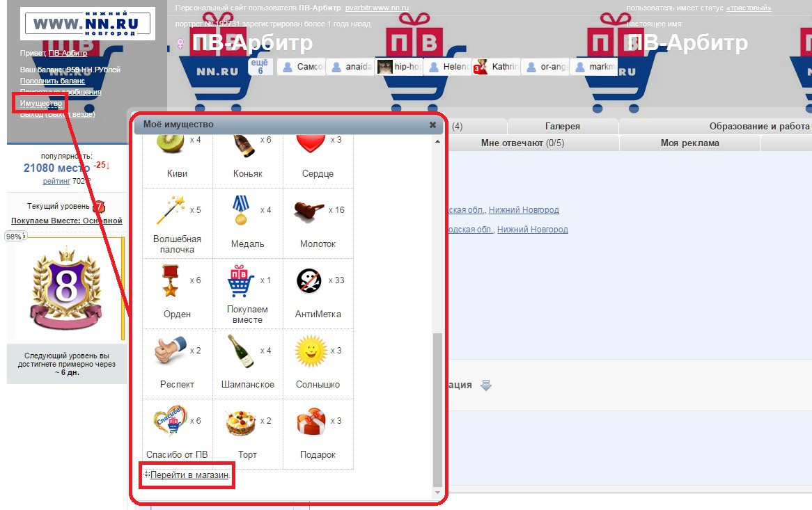Expand the 'ещё 6' friends list
This screenshot has width=812, height=510.
click(x=260, y=66)
